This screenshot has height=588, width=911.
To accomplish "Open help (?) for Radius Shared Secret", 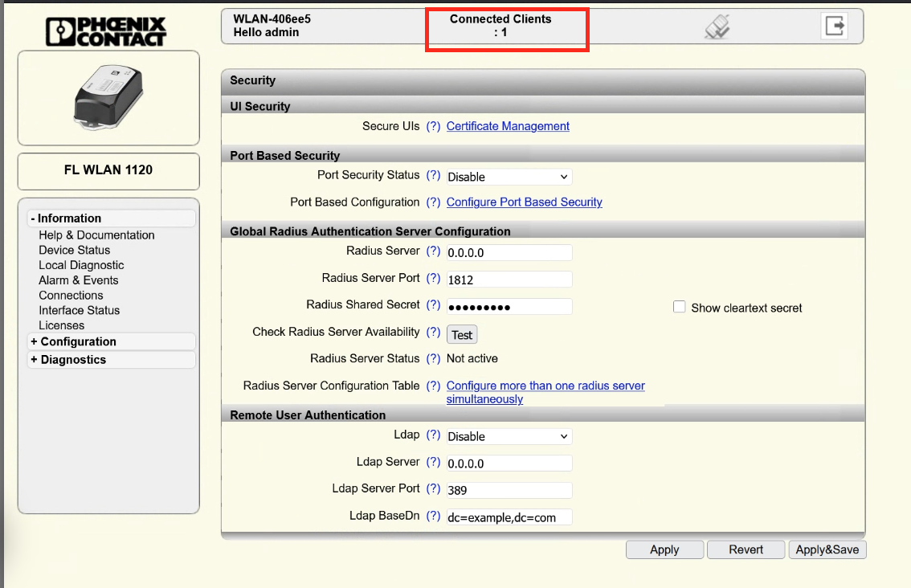I will point(433,305).
